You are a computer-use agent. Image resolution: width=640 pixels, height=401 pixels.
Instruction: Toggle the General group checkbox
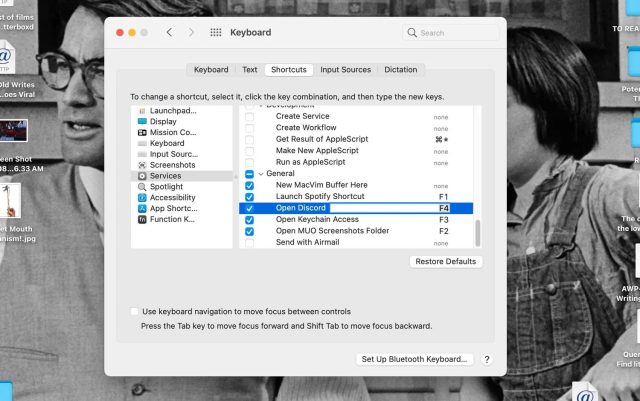click(x=249, y=174)
